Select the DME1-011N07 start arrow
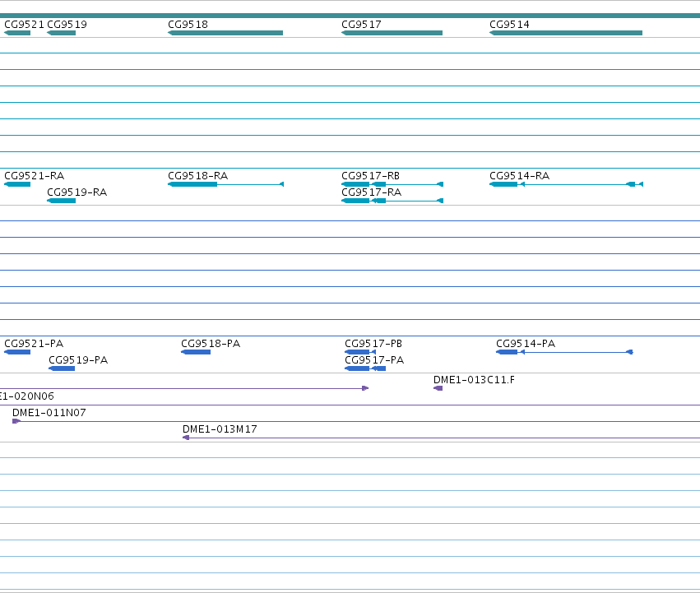The image size is (700, 593). tap(16, 421)
